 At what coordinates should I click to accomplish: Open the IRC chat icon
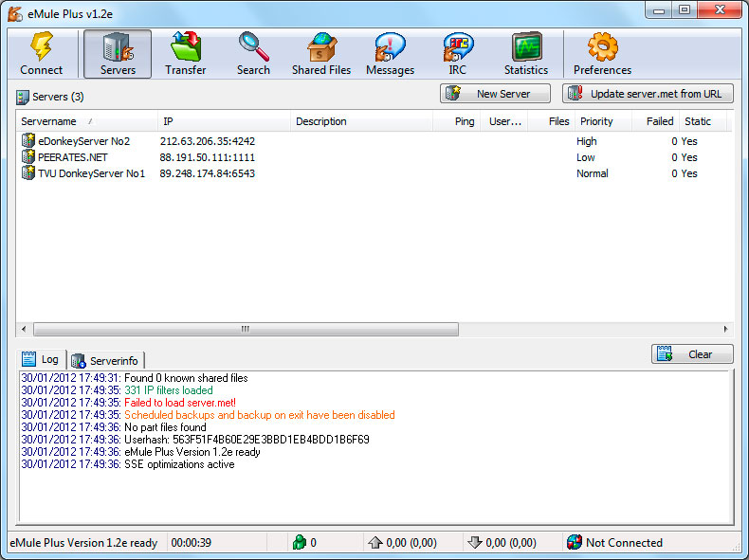pyautogui.click(x=458, y=46)
